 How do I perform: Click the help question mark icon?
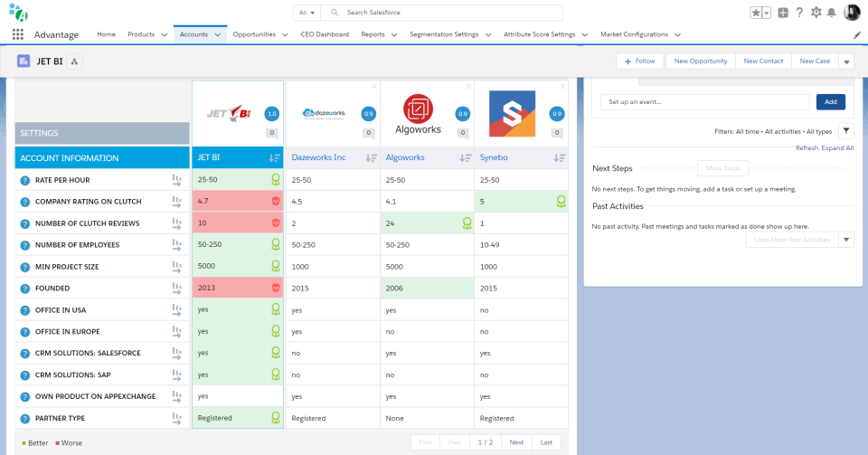799,13
